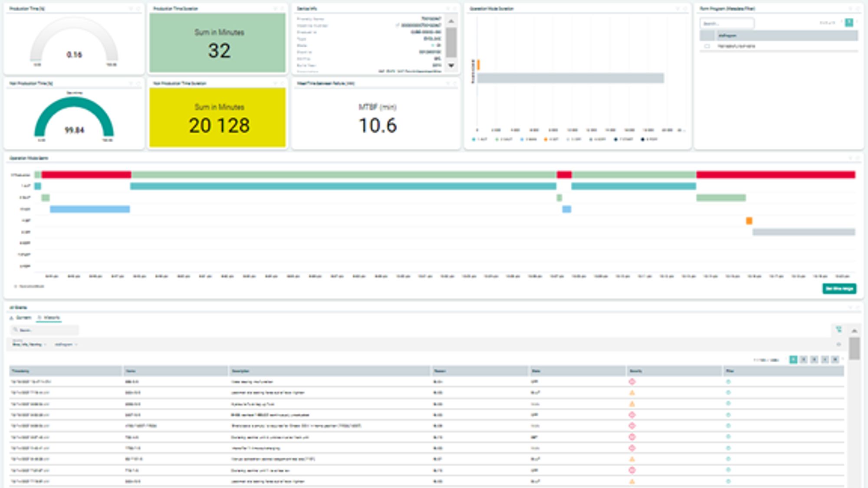Go to alarms table page 2
This screenshot has height=488, width=868.
[804, 360]
